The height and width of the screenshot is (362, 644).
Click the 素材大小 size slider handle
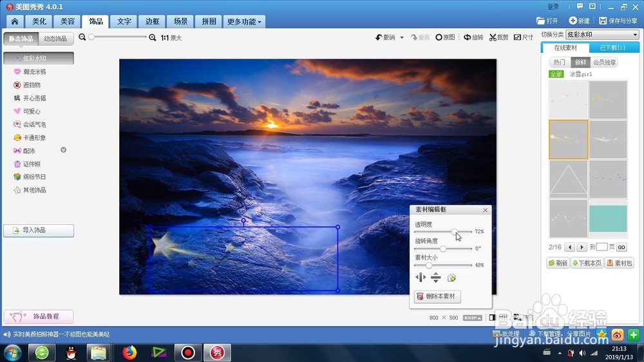coord(429,265)
